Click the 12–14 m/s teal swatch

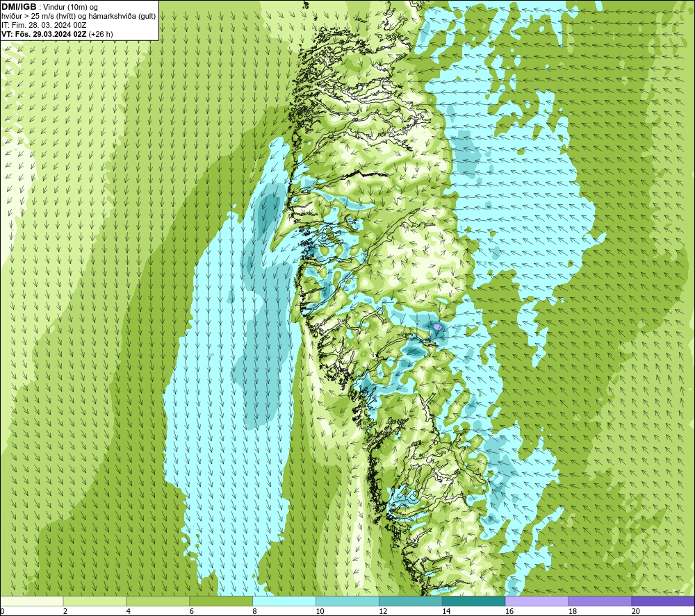(x=411, y=601)
